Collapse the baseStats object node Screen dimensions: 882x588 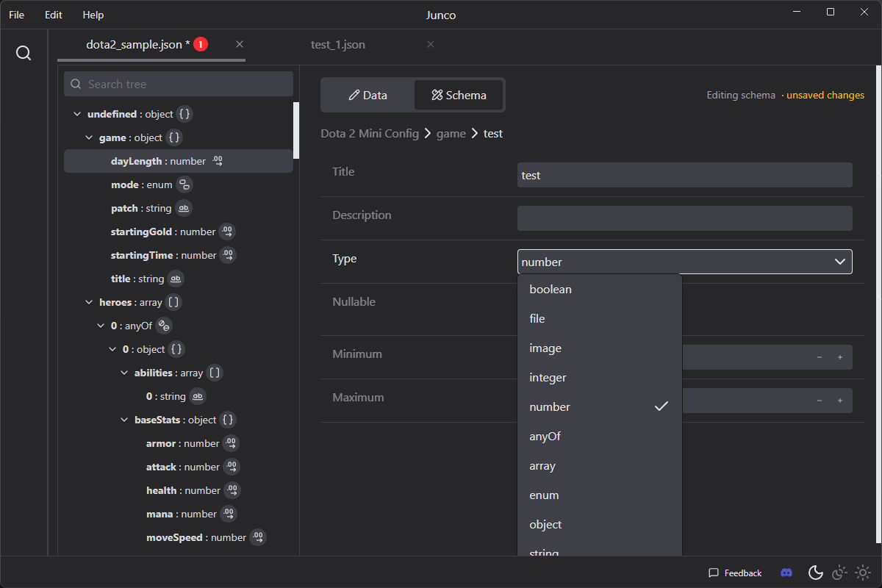click(124, 420)
